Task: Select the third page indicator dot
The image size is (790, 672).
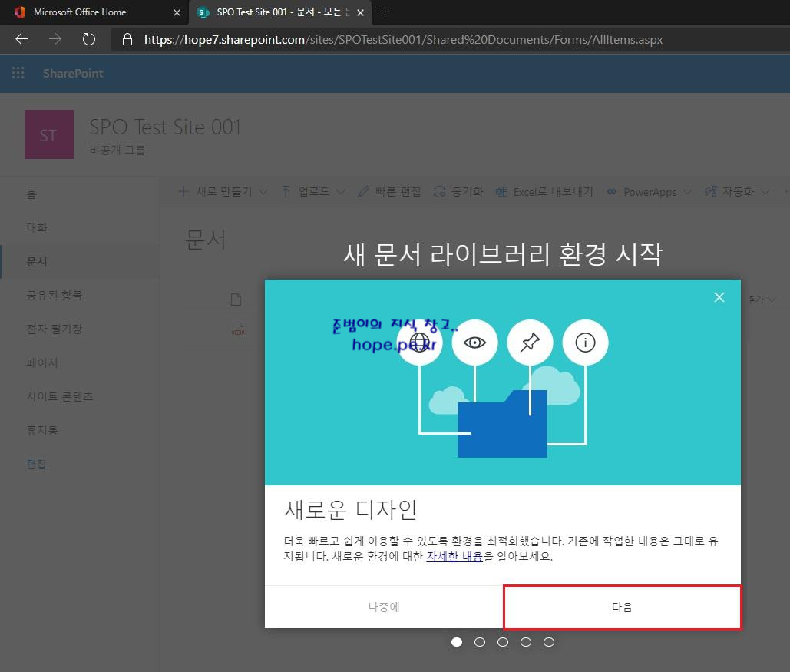Action: tap(503, 642)
